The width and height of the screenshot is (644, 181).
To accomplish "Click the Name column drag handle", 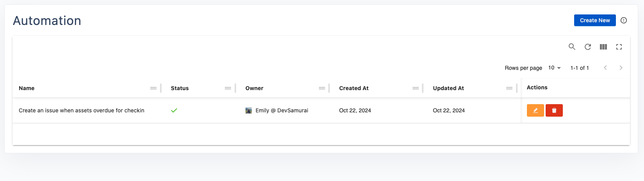I will tap(153, 88).
